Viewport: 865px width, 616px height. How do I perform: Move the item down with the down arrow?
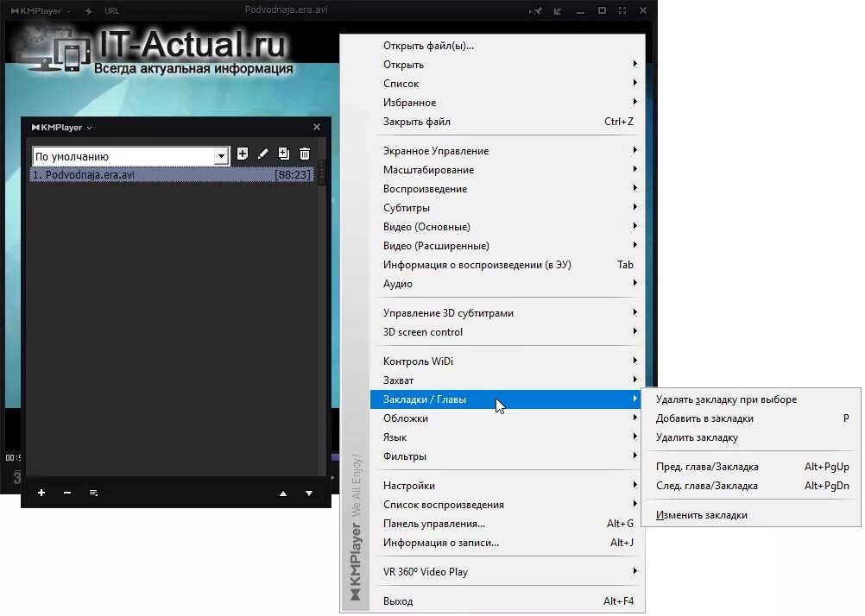[309, 493]
